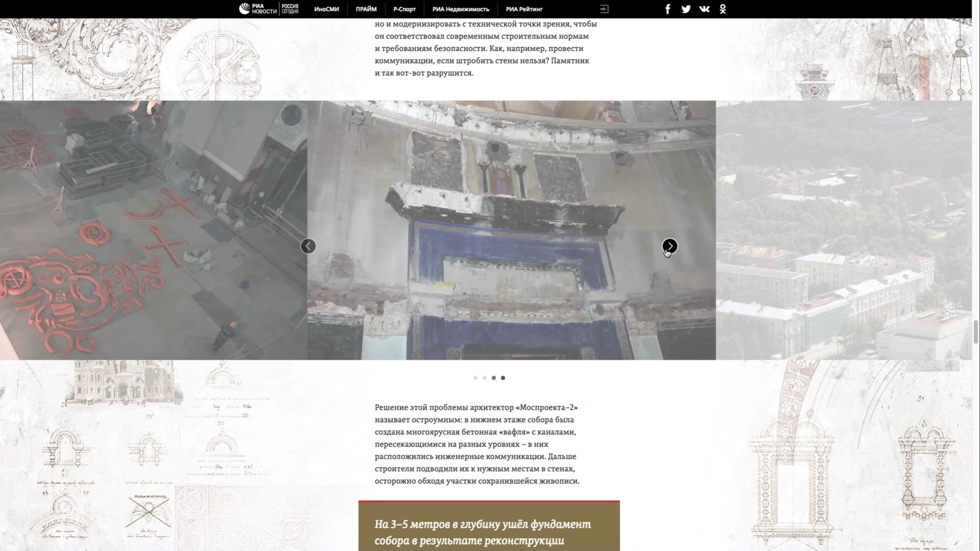Open РИА Рейтинг in the top bar
Image resolution: width=980 pixels, height=551 pixels.
(524, 9)
